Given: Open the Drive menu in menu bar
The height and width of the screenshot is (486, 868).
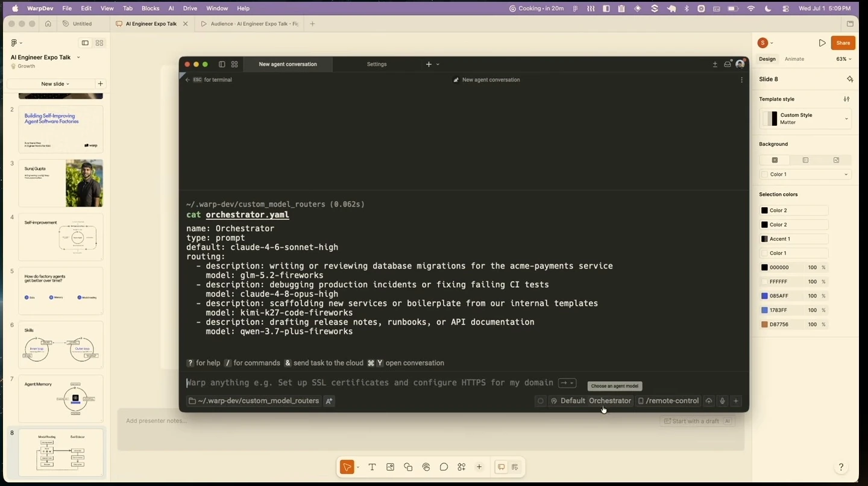Looking at the screenshot, I should (x=190, y=8).
